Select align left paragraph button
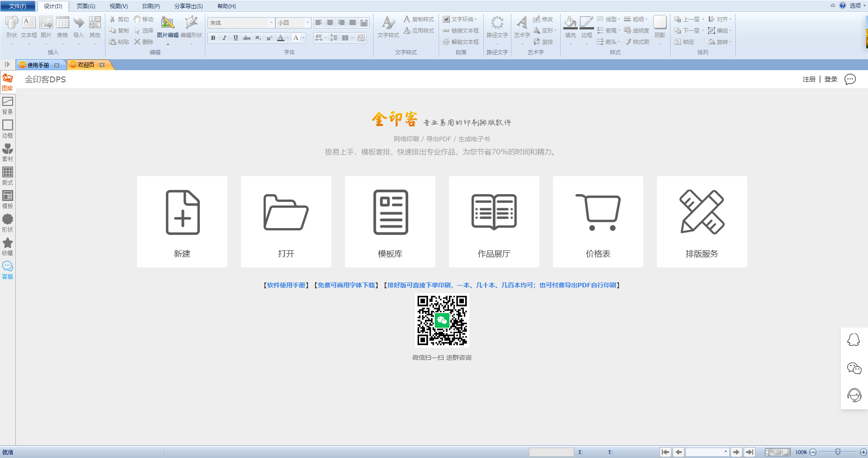 [319, 23]
